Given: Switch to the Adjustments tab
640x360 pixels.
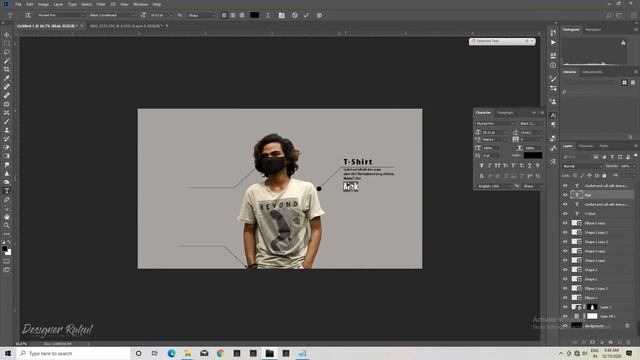Looking at the screenshot, I should coord(592,72).
